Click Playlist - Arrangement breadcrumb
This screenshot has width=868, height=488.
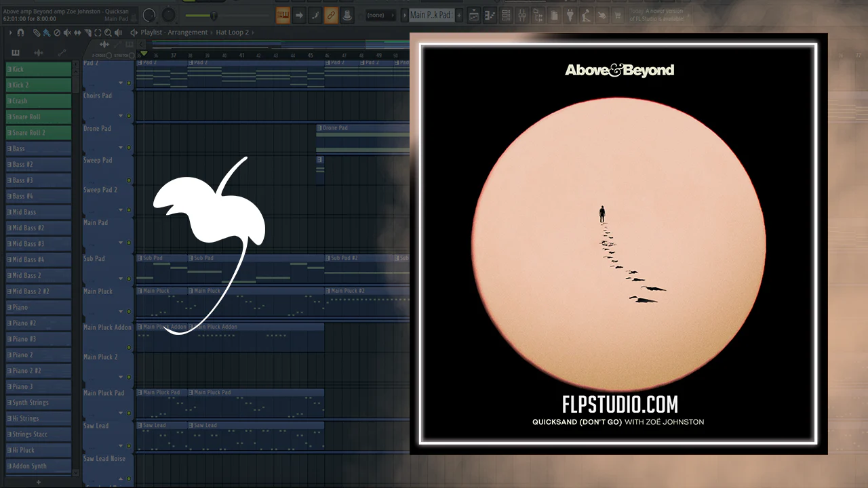pyautogui.click(x=174, y=33)
